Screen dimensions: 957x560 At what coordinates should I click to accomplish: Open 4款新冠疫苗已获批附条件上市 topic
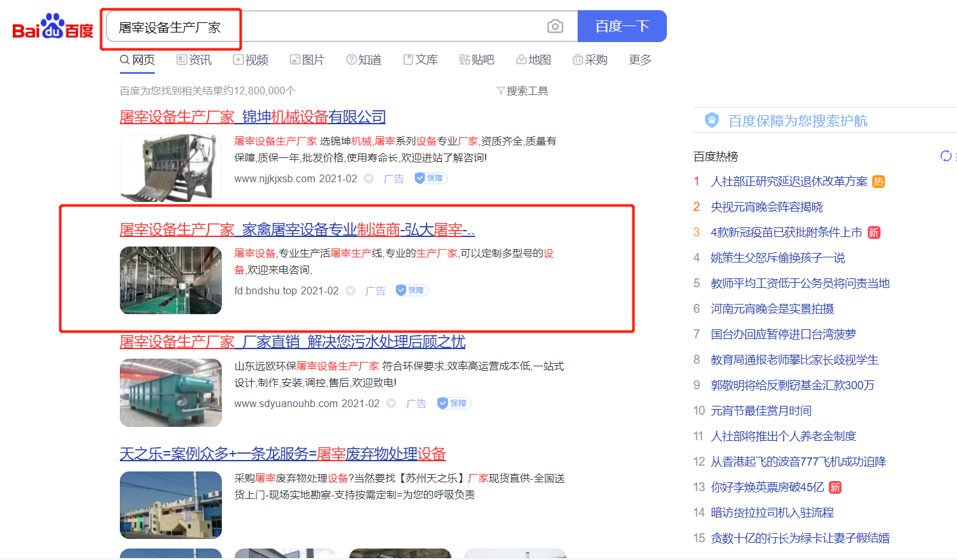pyautogui.click(x=786, y=233)
